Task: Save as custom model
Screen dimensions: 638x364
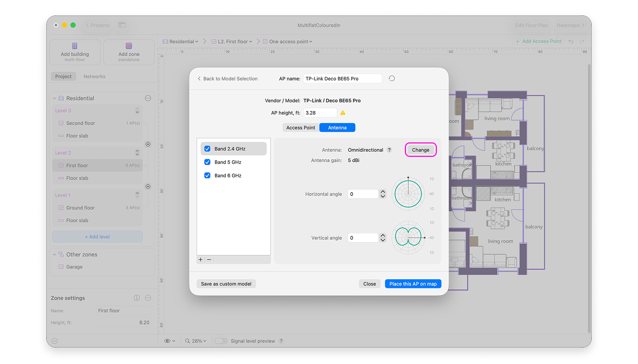Action: pyautogui.click(x=226, y=284)
